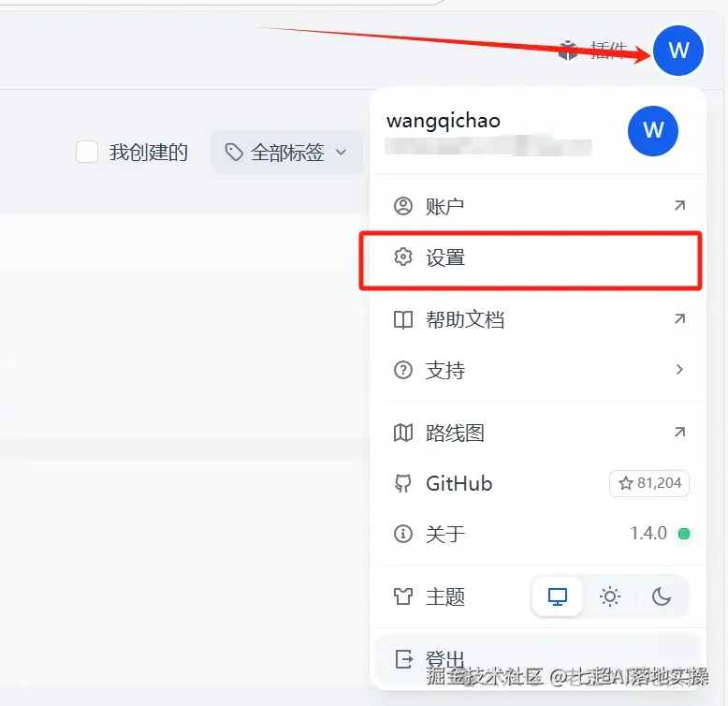Click the gear icon beside 设置
728x706 pixels.
pos(403,257)
